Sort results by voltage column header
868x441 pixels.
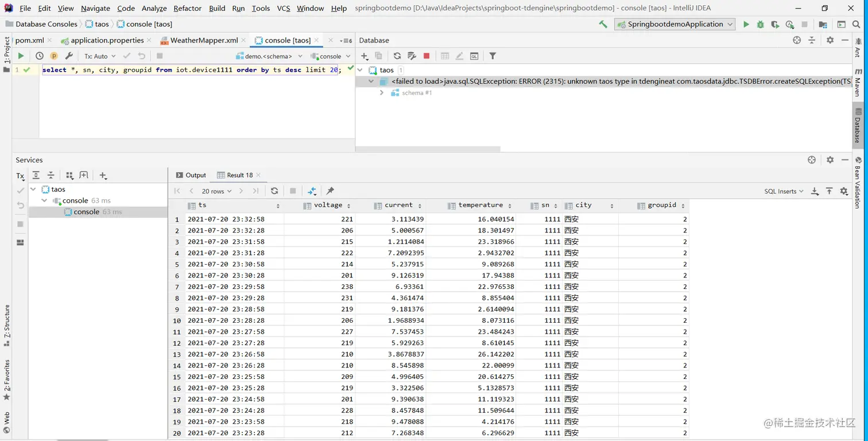coord(328,205)
